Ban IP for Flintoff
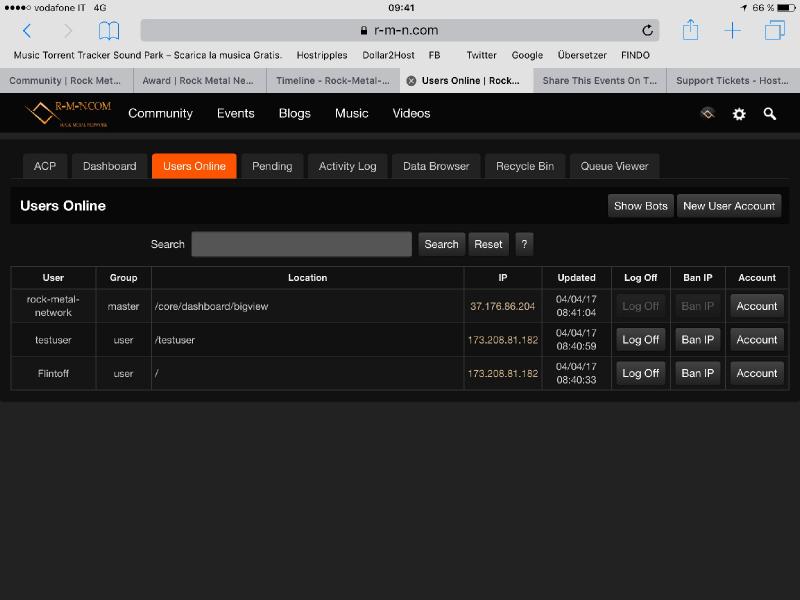Screen dimensions: 800x600 point(697,373)
